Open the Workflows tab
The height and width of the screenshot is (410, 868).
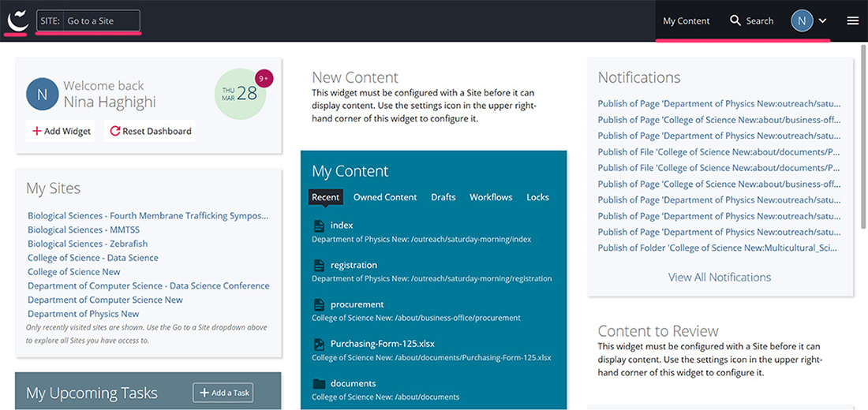[x=491, y=197]
